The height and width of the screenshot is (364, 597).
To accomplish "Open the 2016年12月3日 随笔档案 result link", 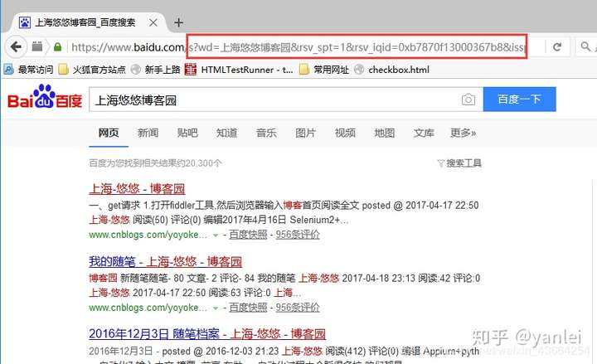I will [207, 334].
